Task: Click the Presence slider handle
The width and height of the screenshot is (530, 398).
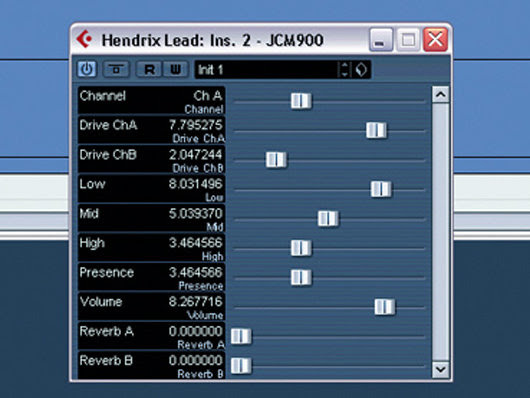Action: [301, 278]
